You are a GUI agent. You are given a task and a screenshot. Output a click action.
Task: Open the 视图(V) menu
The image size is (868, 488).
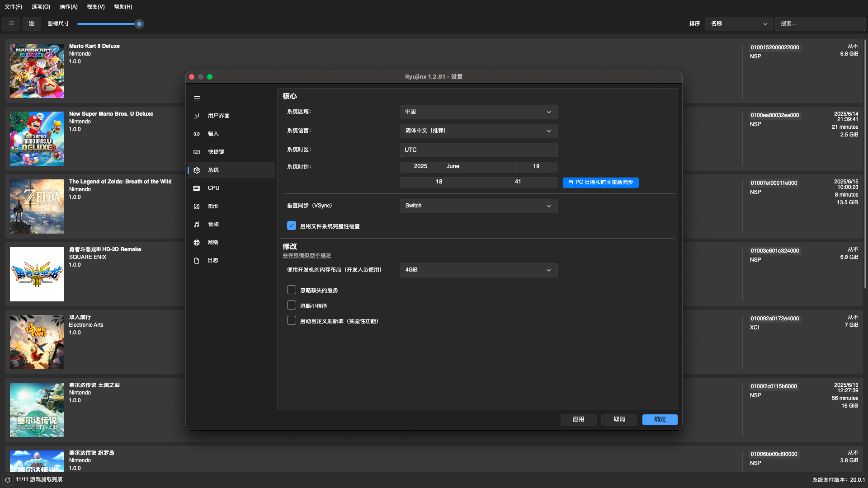[95, 7]
